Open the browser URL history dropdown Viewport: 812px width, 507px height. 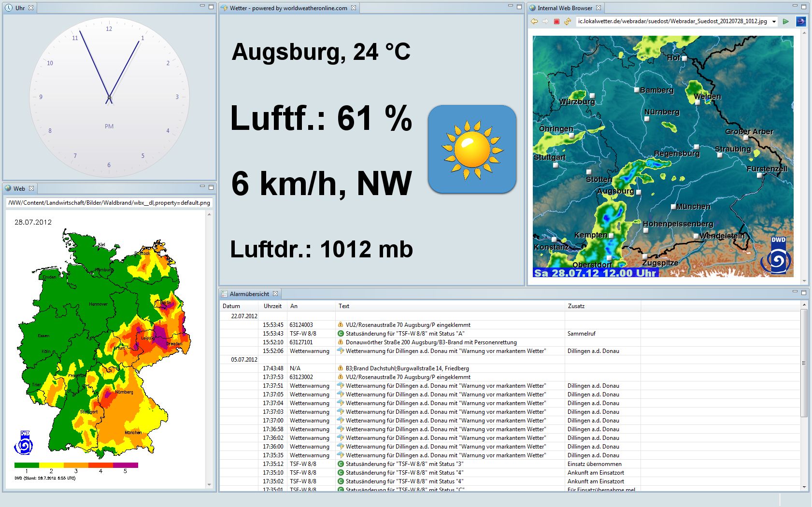point(774,21)
